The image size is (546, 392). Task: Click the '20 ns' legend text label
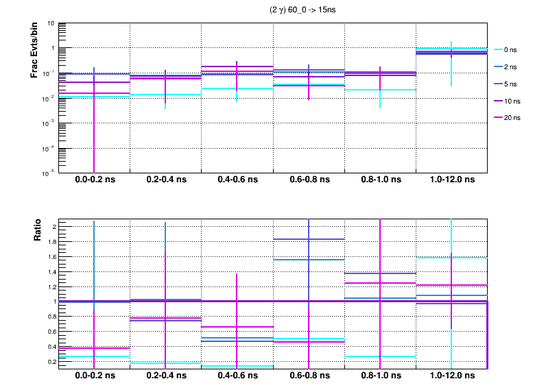(x=512, y=117)
